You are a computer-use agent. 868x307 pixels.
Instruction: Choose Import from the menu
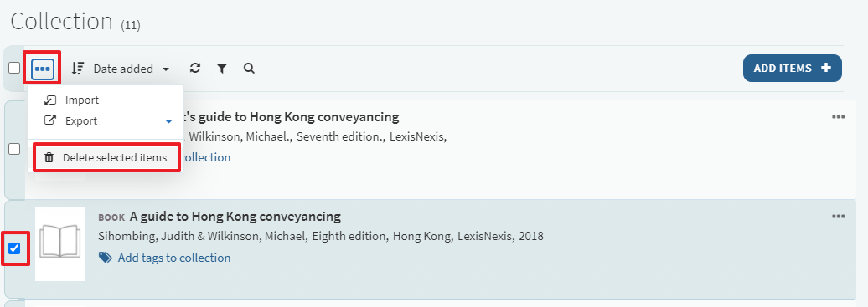(x=82, y=100)
